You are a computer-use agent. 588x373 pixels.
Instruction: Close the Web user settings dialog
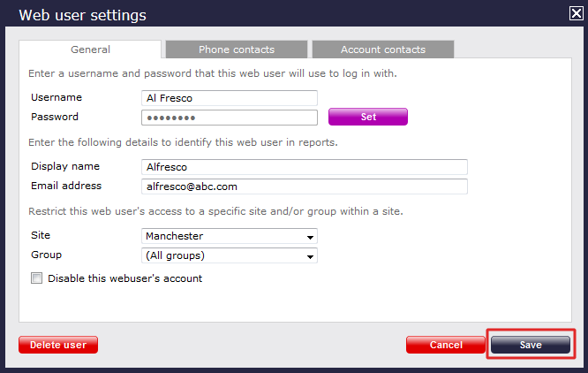(576, 13)
